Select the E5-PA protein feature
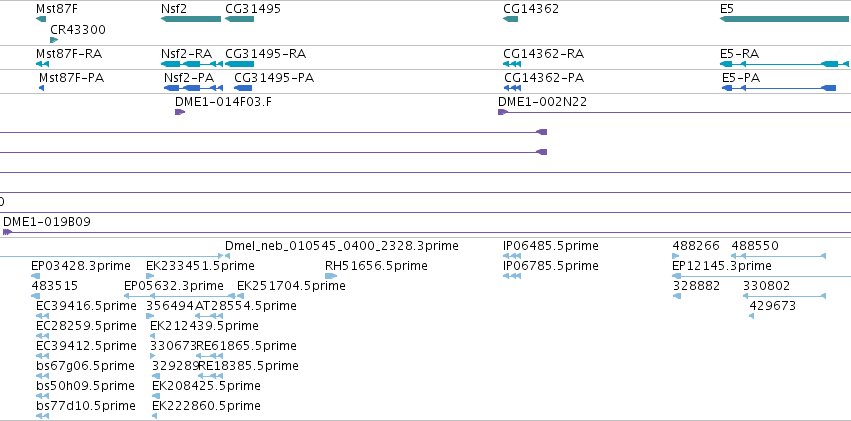Image resolution: width=851 pixels, height=421 pixels. click(779, 88)
